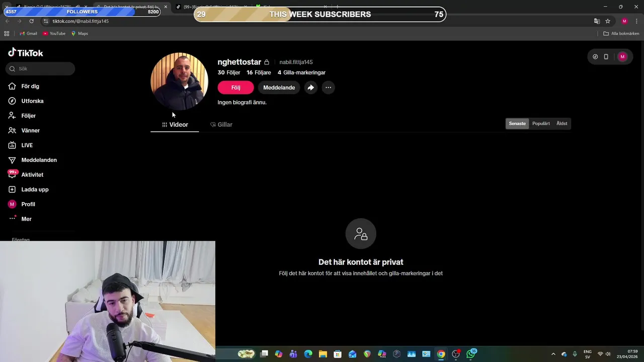The height and width of the screenshot is (362, 644).
Task: Select the Gillar tab
Action: 221,125
